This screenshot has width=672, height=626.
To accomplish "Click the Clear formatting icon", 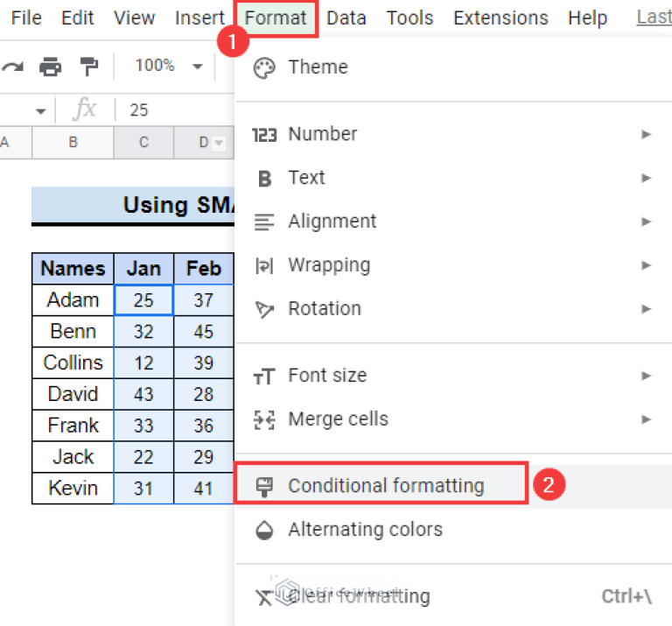I will [263, 597].
